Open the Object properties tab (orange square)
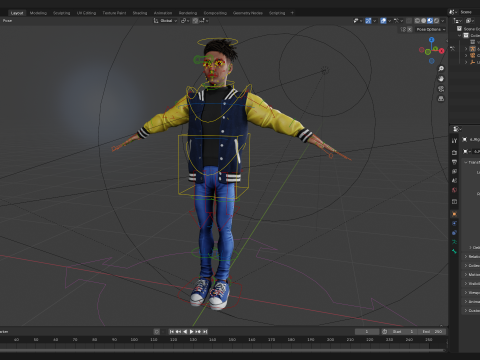The height and width of the screenshot is (360, 480). point(454,214)
